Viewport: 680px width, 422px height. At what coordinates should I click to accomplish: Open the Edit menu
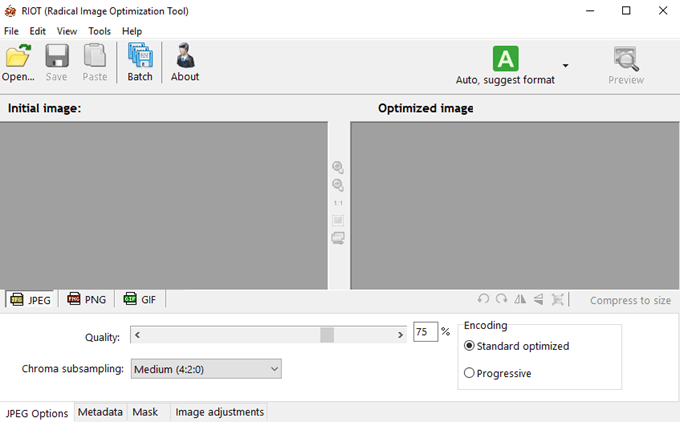pos(37,31)
